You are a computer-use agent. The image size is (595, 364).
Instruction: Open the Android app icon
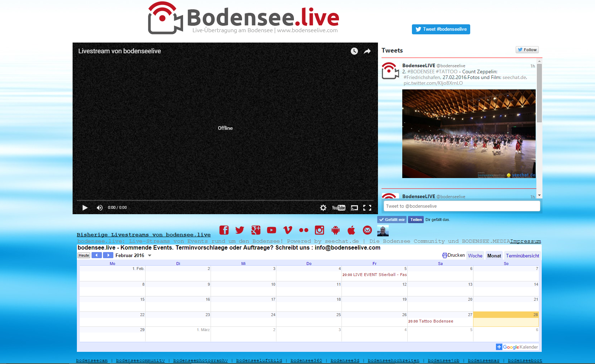click(x=335, y=230)
